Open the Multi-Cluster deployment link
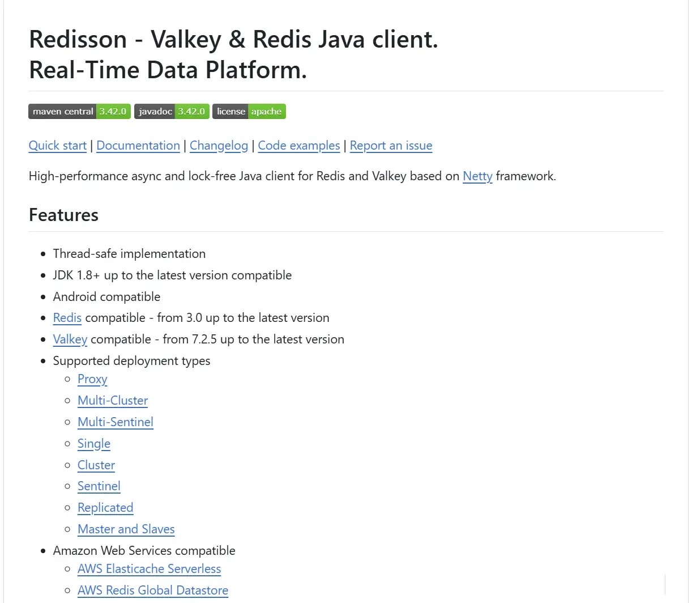 (113, 401)
